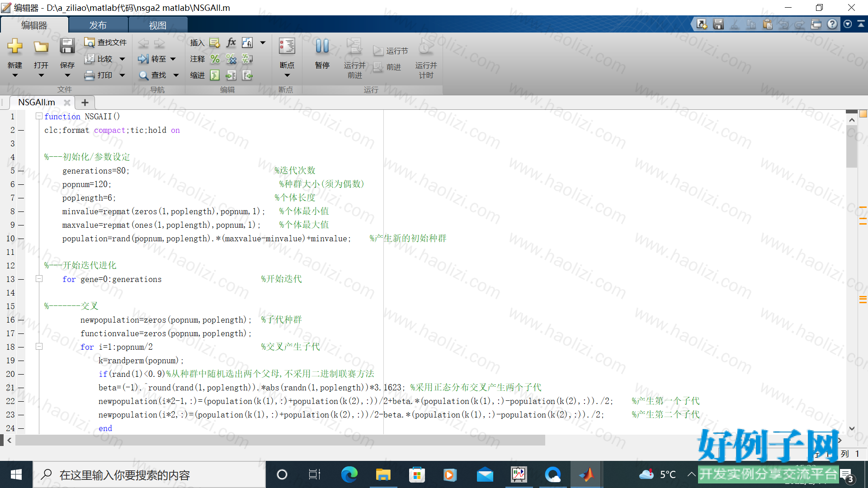Click the 打开 (Open) folder icon
Screen dimensions: 868x488
[41, 46]
